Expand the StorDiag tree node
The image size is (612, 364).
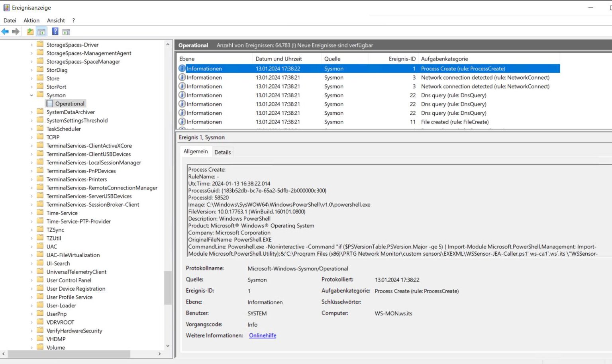32,70
